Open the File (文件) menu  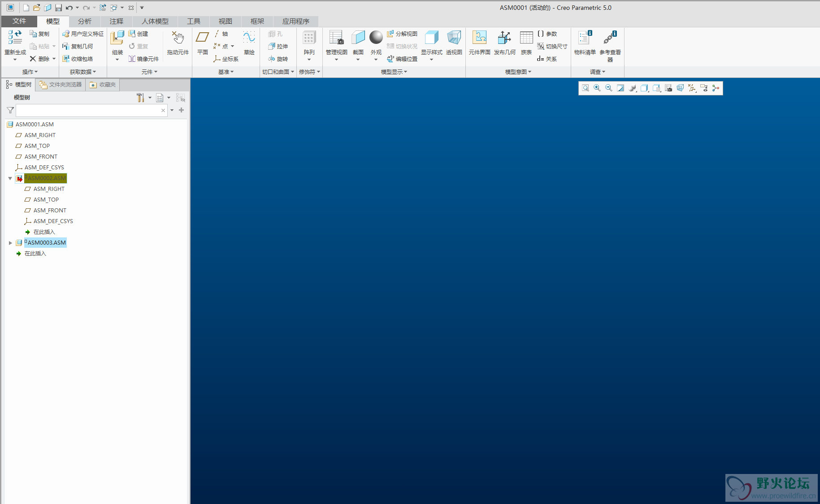click(x=19, y=21)
